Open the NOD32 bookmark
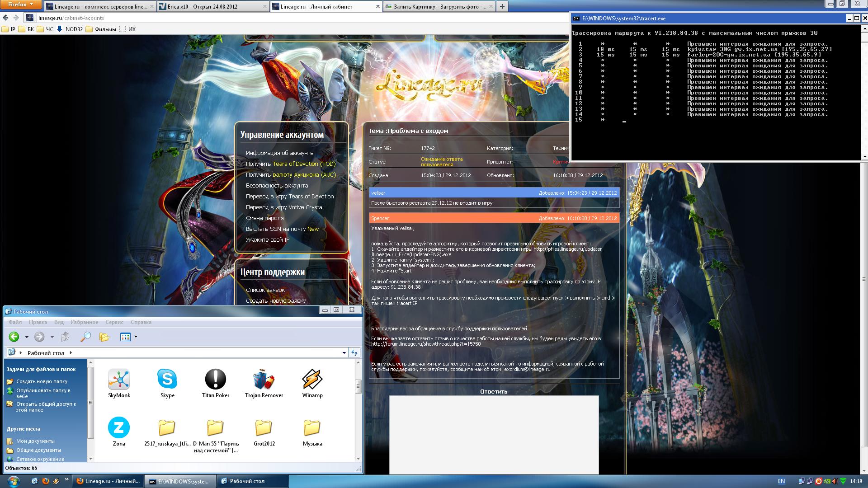The image size is (868, 488). 69,29
